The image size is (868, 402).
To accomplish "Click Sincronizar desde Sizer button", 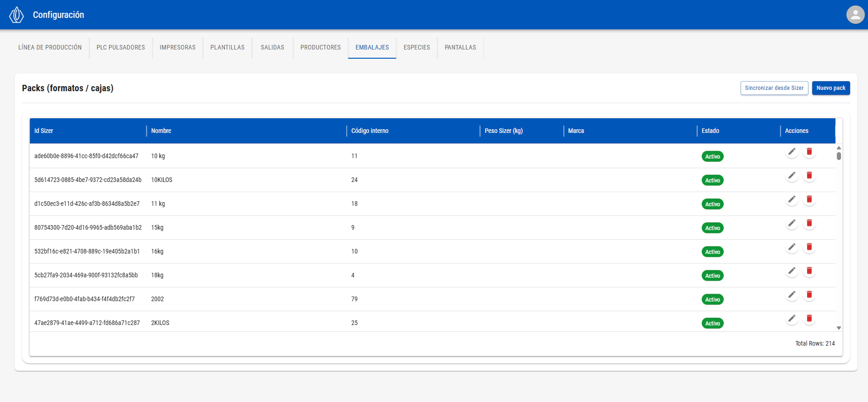I will coord(774,88).
